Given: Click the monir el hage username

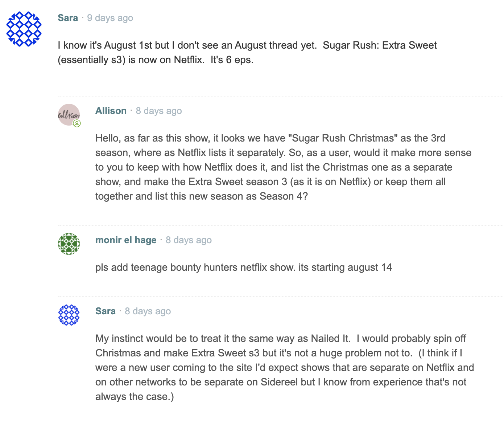Looking at the screenshot, I should pyautogui.click(x=126, y=240).
